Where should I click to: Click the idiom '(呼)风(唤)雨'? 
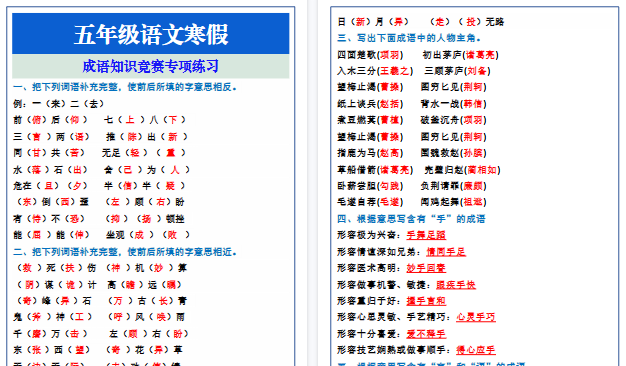(146, 317)
